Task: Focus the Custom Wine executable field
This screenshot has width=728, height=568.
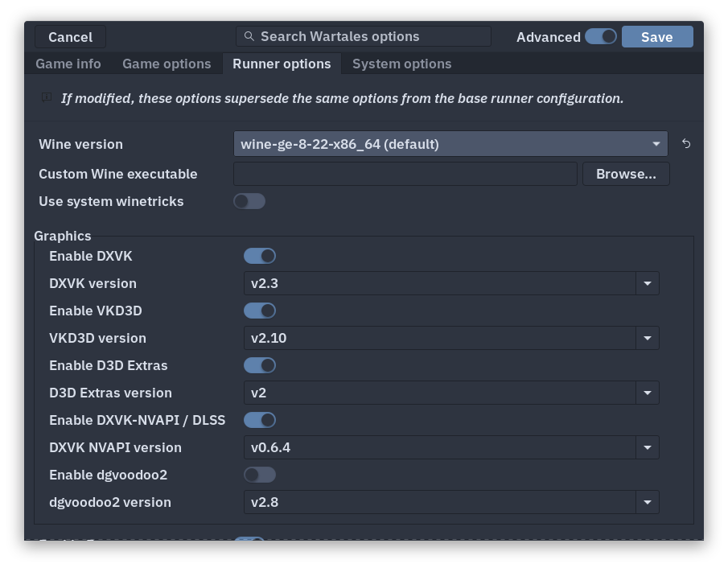Action: point(405,174)
